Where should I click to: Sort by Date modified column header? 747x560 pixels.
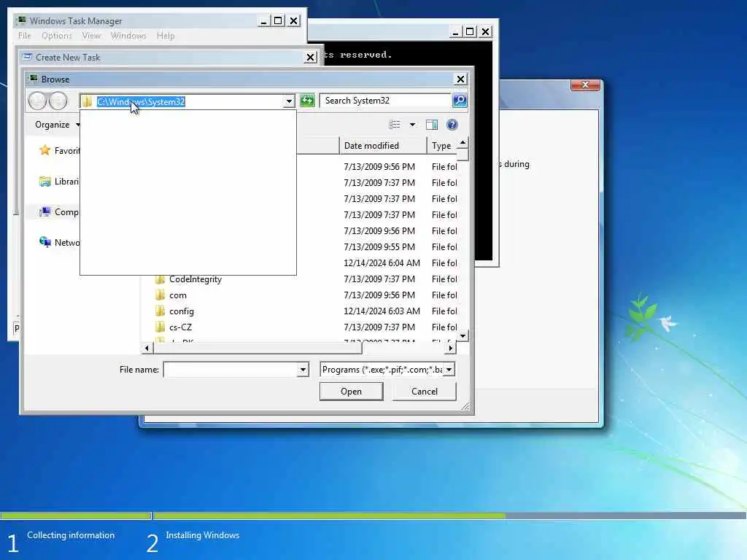(382, 146)
